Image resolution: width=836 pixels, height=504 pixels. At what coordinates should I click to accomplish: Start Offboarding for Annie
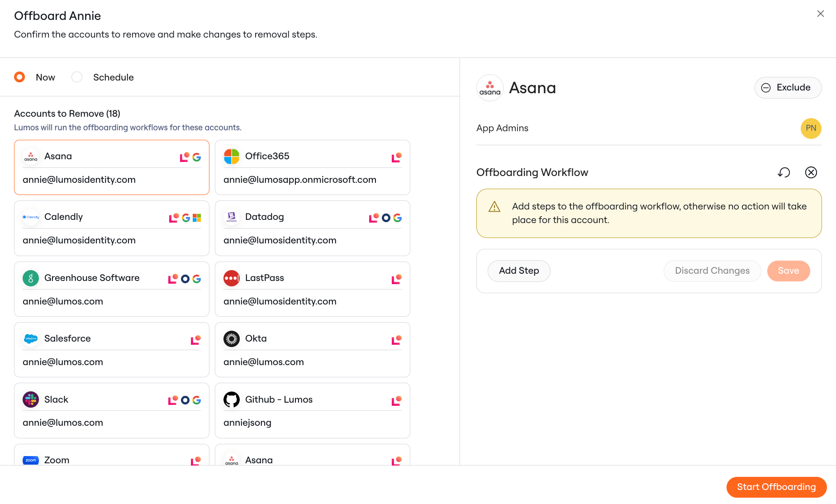pos(776,487)
